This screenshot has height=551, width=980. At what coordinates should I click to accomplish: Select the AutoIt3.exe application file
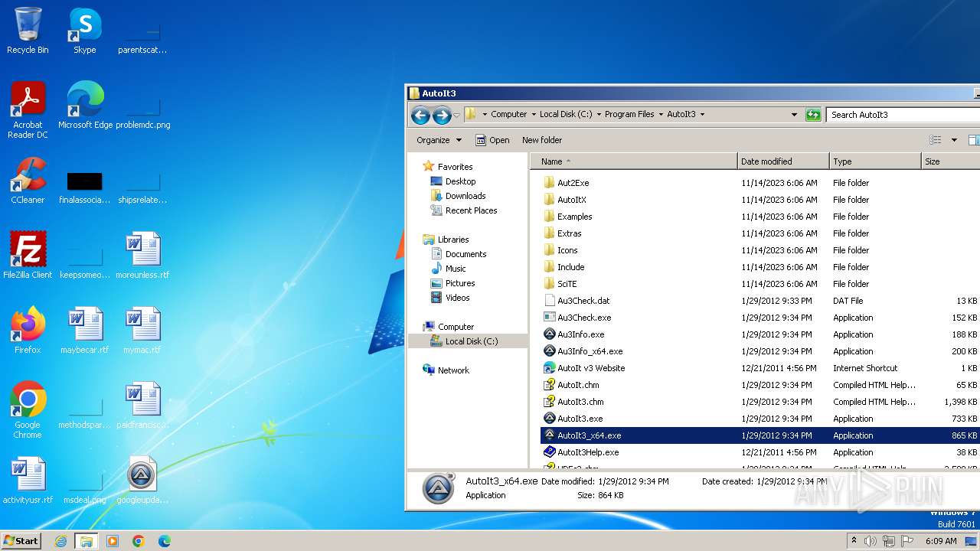(580, 419)
